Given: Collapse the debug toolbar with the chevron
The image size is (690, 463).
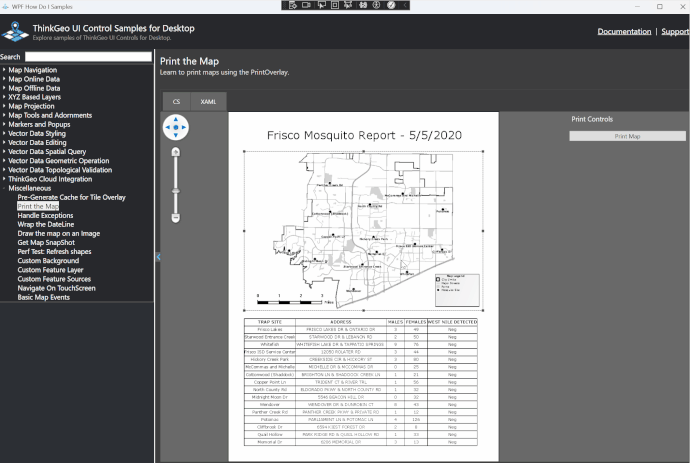Looking at the screenshot, I should click(406, 5).
